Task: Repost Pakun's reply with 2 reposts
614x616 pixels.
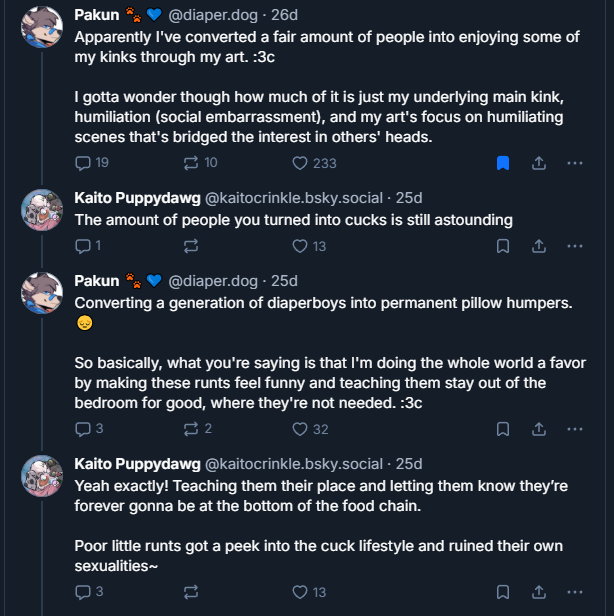Action: (198, 429)
